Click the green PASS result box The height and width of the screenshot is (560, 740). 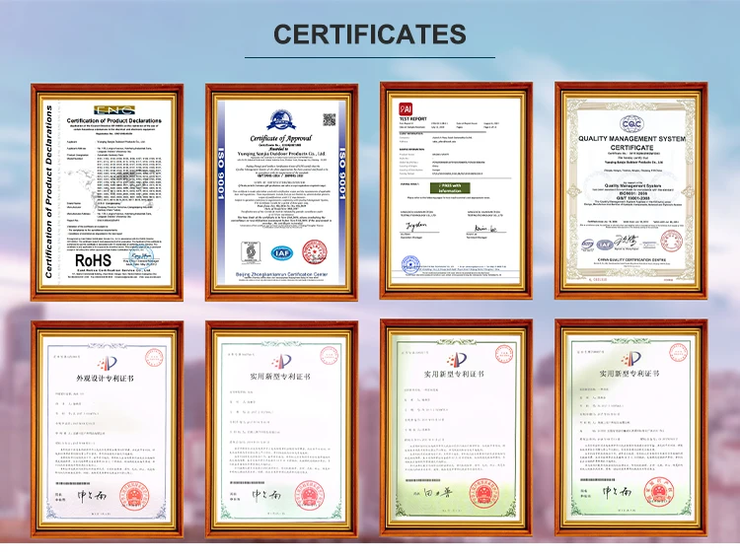(450, 187)
